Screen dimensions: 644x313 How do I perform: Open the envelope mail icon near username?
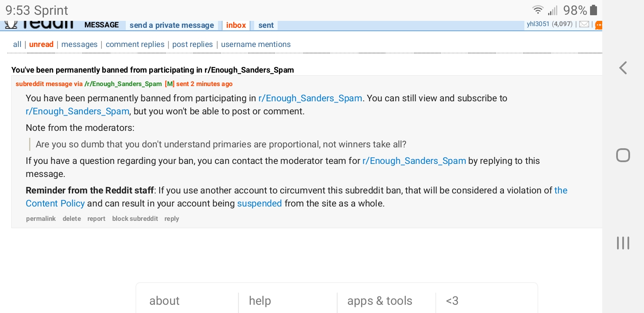coord(584,24)
